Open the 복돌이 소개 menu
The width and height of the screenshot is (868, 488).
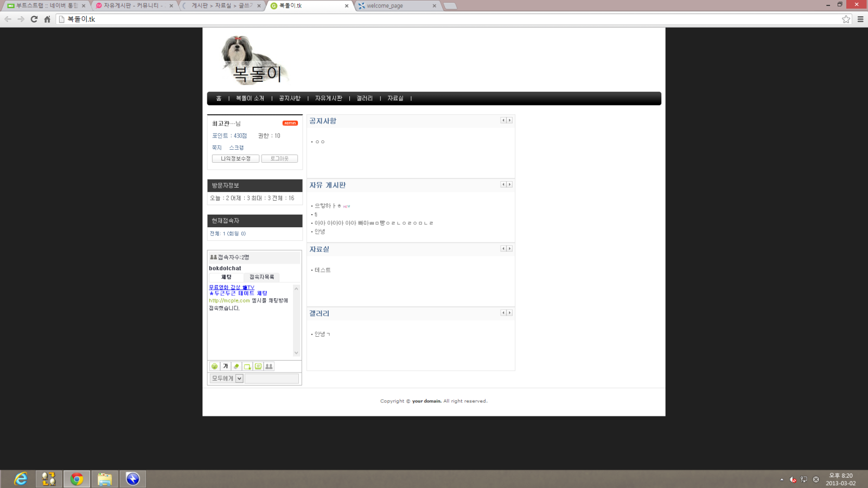pyautogui.click(x=250, y=99)
